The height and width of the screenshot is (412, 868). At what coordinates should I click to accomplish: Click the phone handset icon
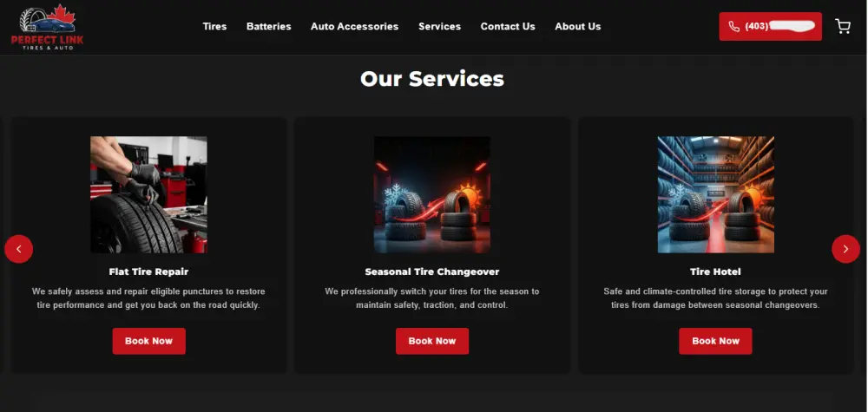click(734, 27)
